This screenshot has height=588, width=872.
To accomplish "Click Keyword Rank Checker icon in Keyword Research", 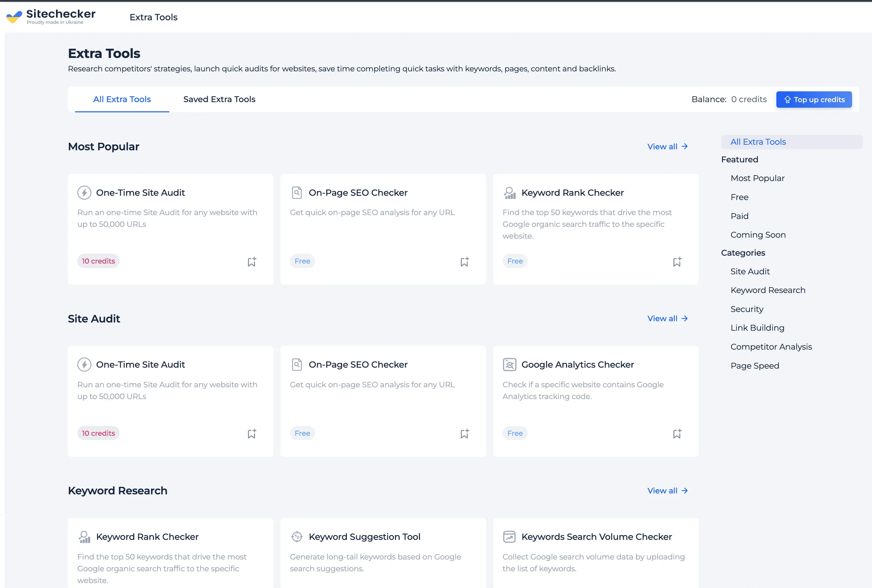I will pos(84,537).
